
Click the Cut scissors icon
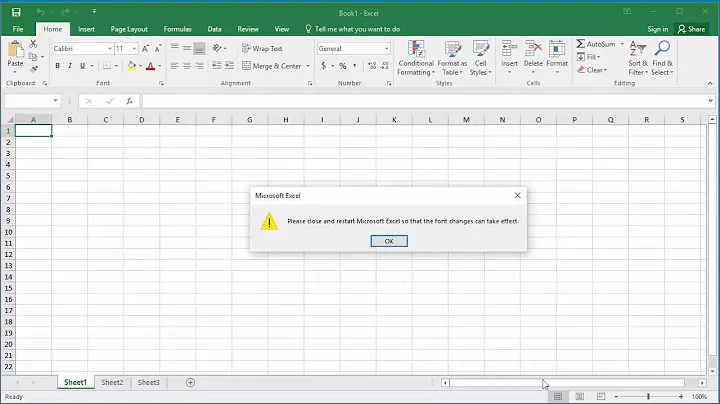point(33,44)
